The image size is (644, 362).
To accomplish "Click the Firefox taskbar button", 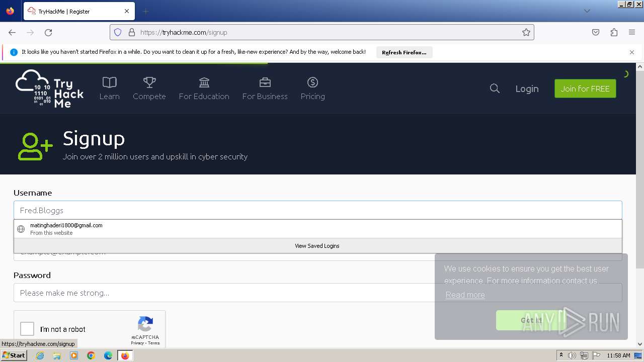I will pyautogui.click(x=125, y=355).
